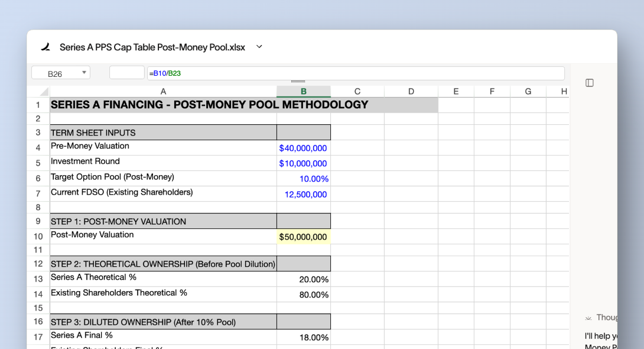Select row 1 header
Image resolution: width=644 pixels, height=349 pixels.
pyautogui.click(x=38, y=105)
